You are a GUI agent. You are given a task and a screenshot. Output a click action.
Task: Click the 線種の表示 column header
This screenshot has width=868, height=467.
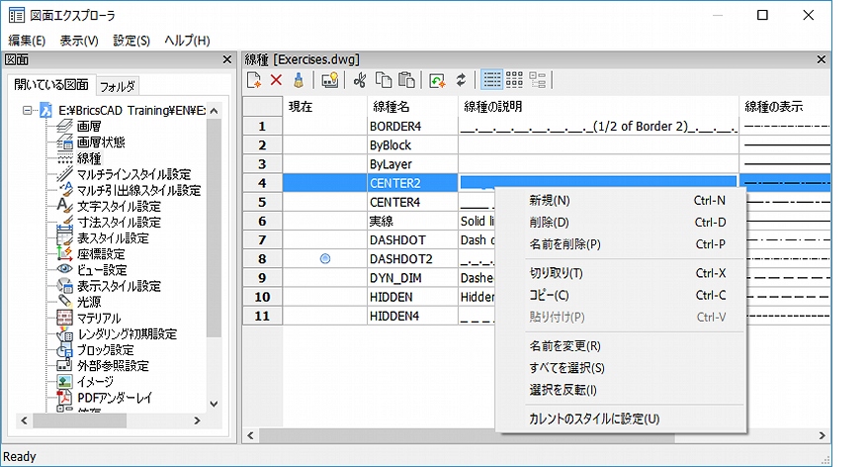coord(785,107)
